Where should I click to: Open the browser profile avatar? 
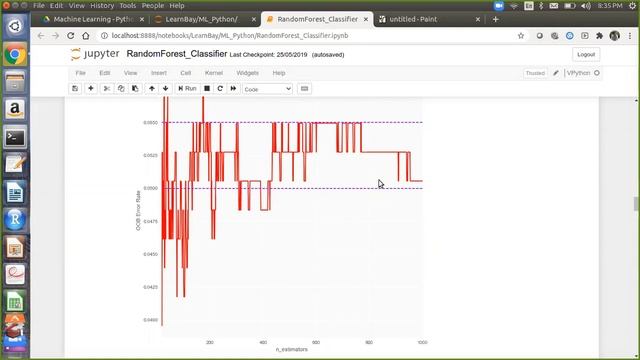(x=615, y=36)
